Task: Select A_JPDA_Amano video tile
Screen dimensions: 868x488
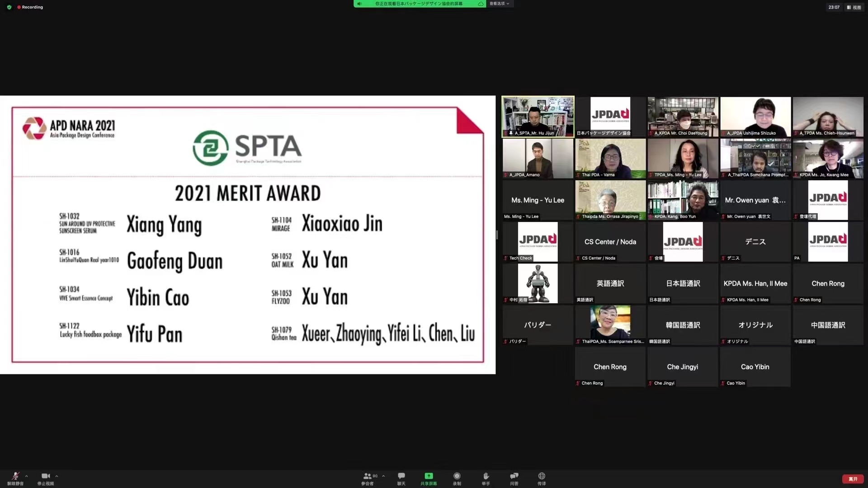Action: coord(538,158)
